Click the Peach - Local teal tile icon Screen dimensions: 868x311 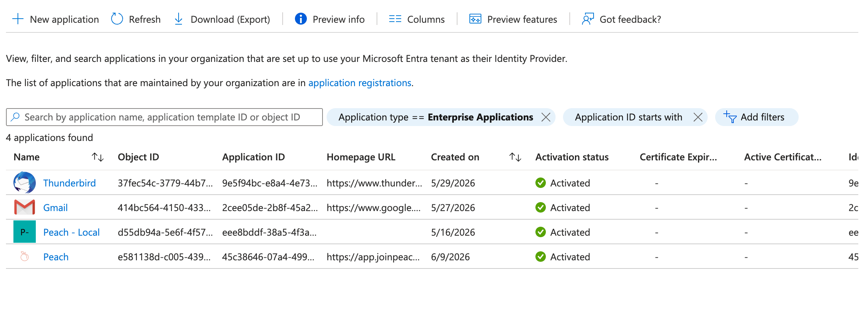tap(25, 232)
